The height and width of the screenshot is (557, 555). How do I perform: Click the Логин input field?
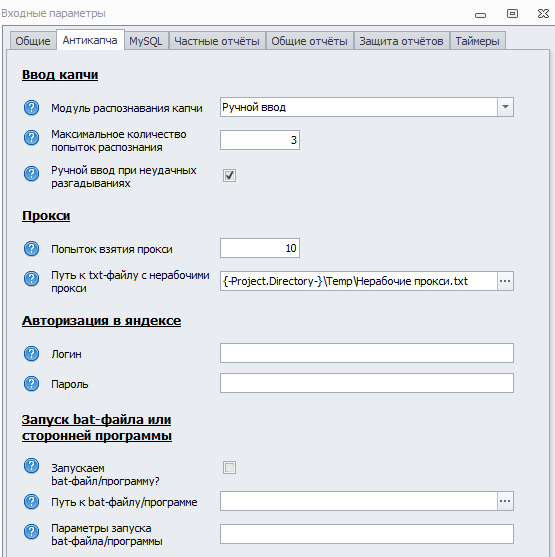pyautogui.click(x=367, y=353)
